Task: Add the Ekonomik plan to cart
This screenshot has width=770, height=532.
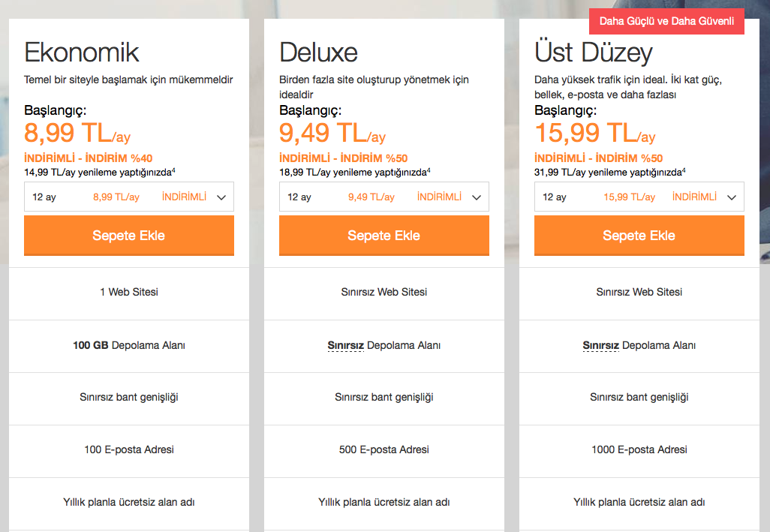Action: pos(128,236)
